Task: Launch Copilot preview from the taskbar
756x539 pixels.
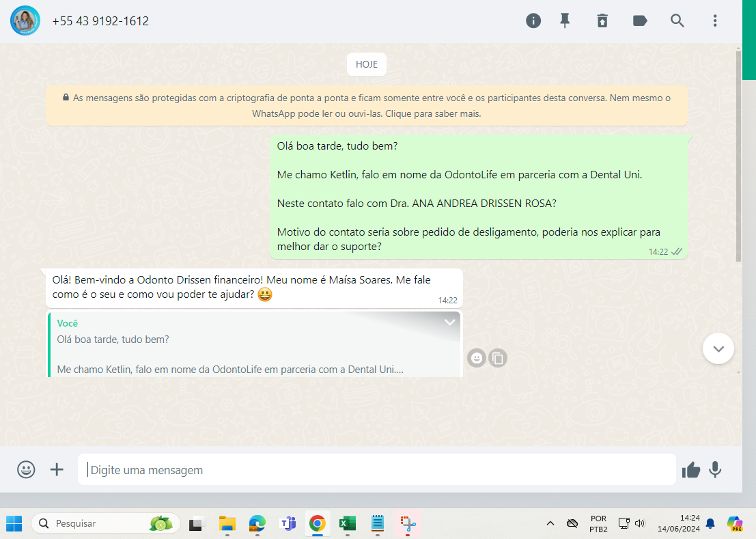Action: click(x=735, y=523)
